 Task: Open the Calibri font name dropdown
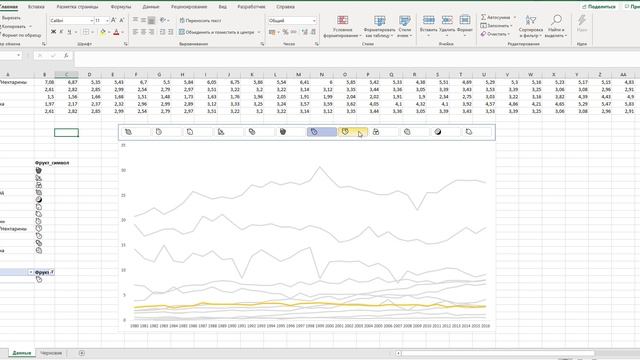pos(91,20)
